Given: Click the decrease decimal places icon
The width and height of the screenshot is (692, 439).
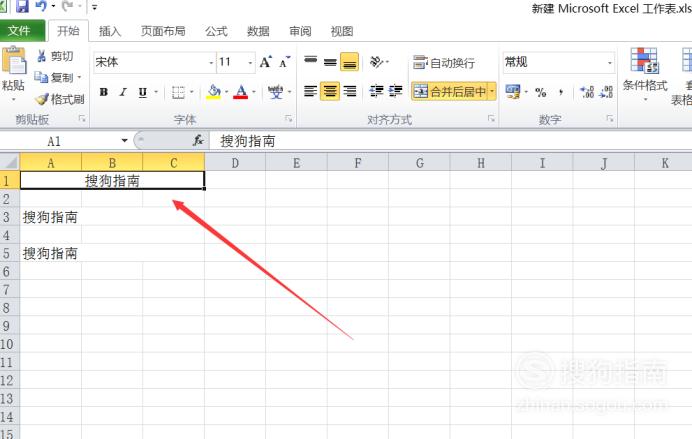Looking at the screenshot, I should (x=607, y=92).
